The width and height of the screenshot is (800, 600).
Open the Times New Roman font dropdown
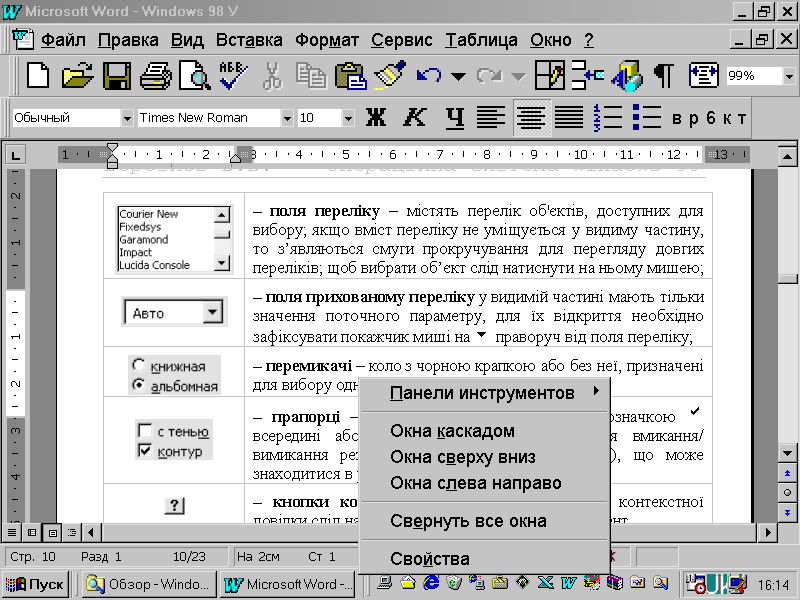[x=287, y=118]
